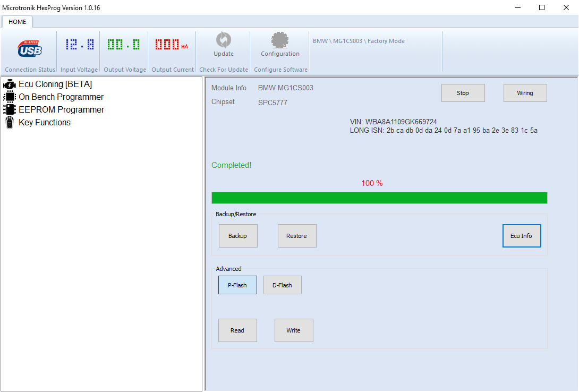Click the Write button
This screenshot has height=392, width=579.
pyautogui.click(x=294, y=330)
